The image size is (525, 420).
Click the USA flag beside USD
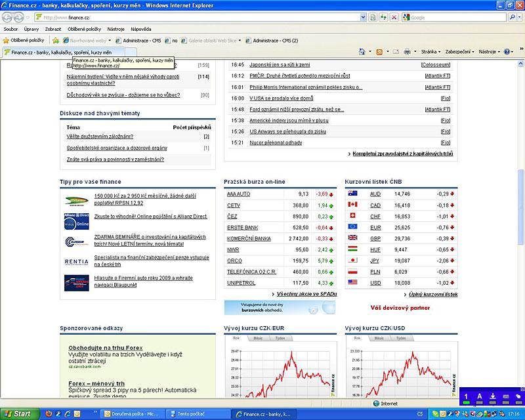(x=352, y=282)
